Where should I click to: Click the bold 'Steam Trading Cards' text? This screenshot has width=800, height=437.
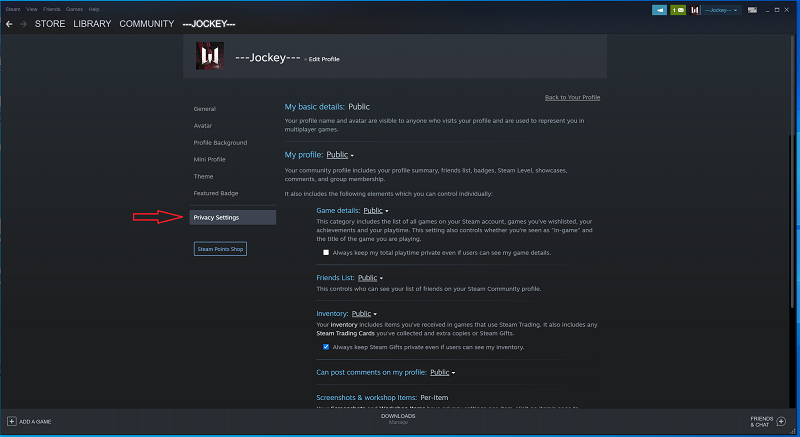tap(345, 333)
